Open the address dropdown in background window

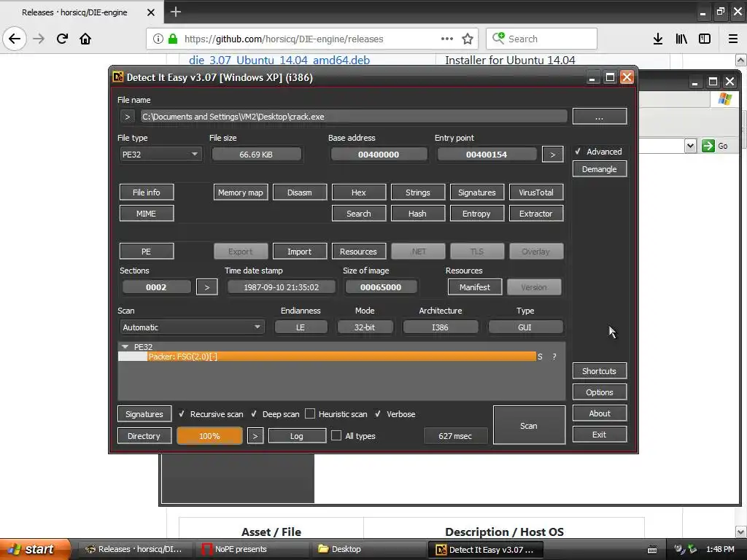point(690,146)
